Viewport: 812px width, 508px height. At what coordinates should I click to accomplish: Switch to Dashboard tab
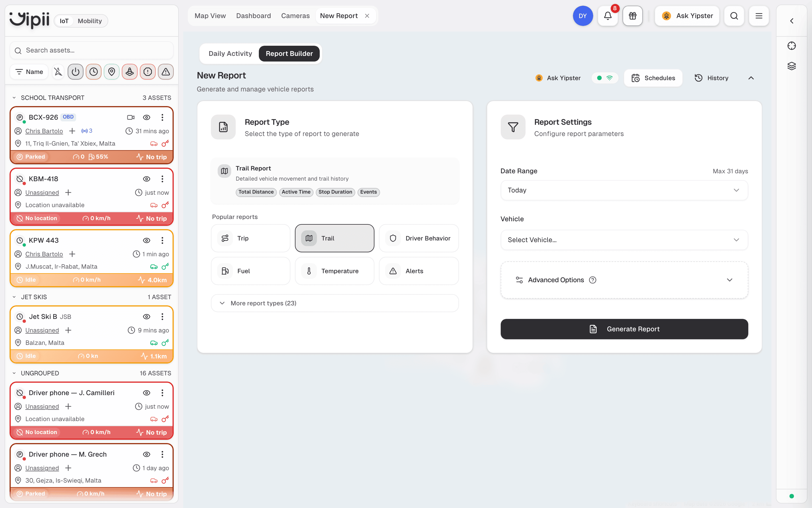tap(253, 16)
